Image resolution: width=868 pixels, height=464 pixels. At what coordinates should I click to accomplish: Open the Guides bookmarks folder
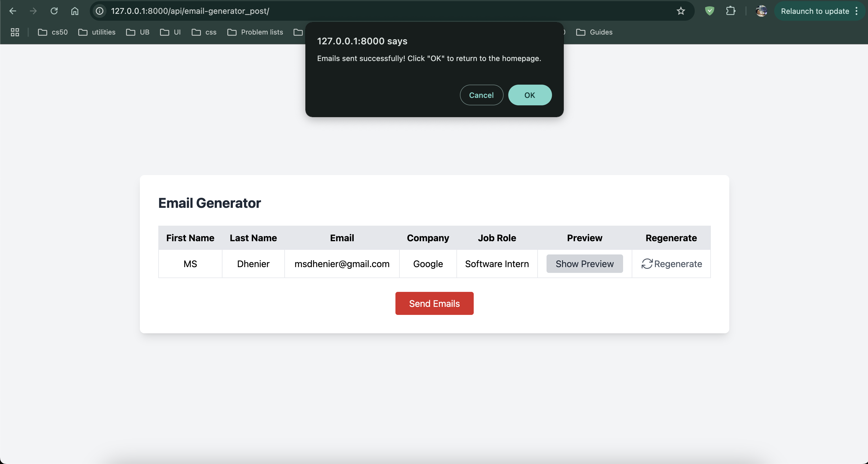pos(594,32)
